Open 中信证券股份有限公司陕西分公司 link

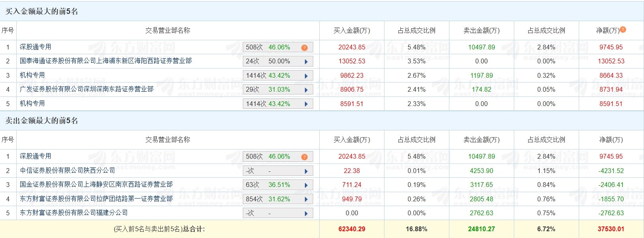tap(67, 171)
